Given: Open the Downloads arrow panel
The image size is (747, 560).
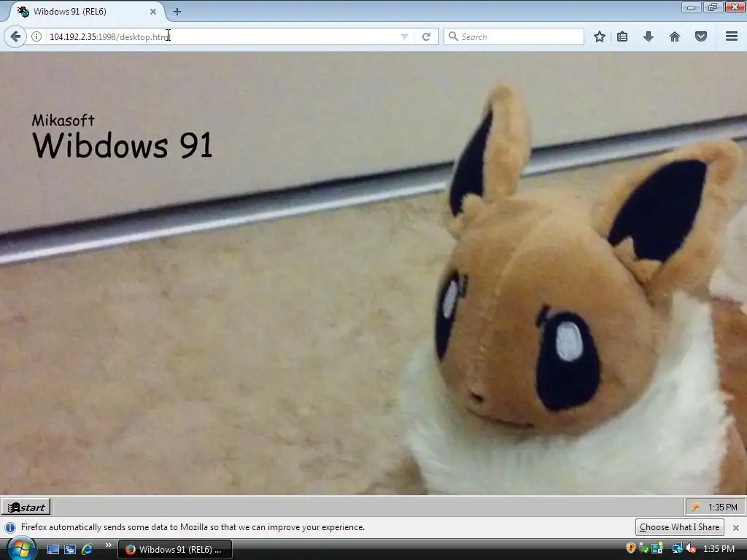Looking at the screenshot, I should [x=649, y=36].
